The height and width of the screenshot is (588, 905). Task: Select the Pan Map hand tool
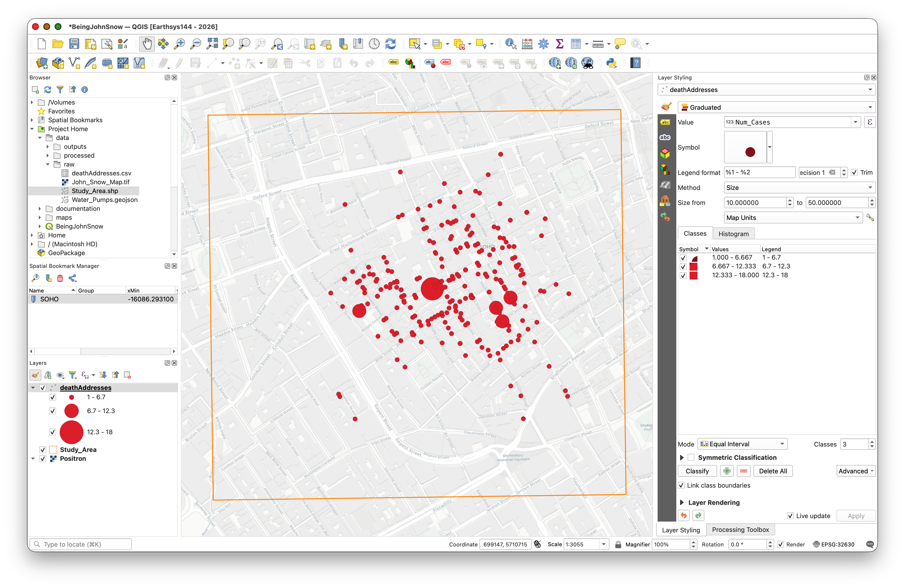[x=147, y=44]
